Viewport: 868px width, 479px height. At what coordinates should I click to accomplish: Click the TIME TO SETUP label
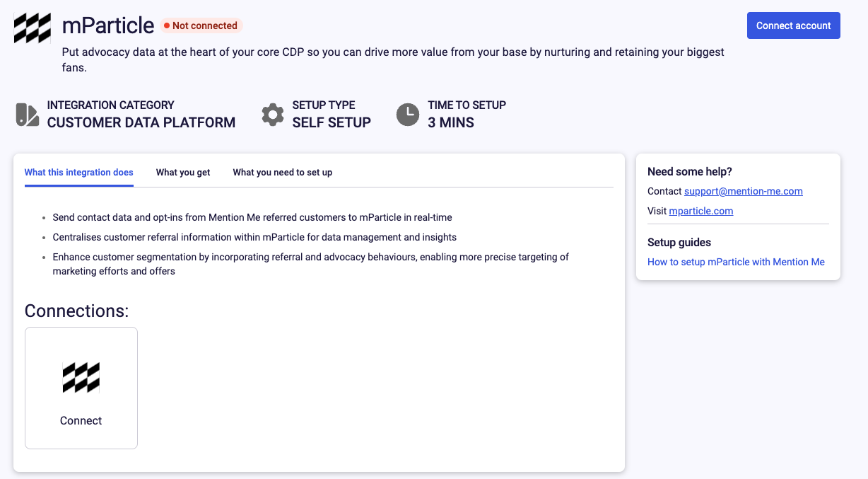pyautogui.click(x=467, y=105)
